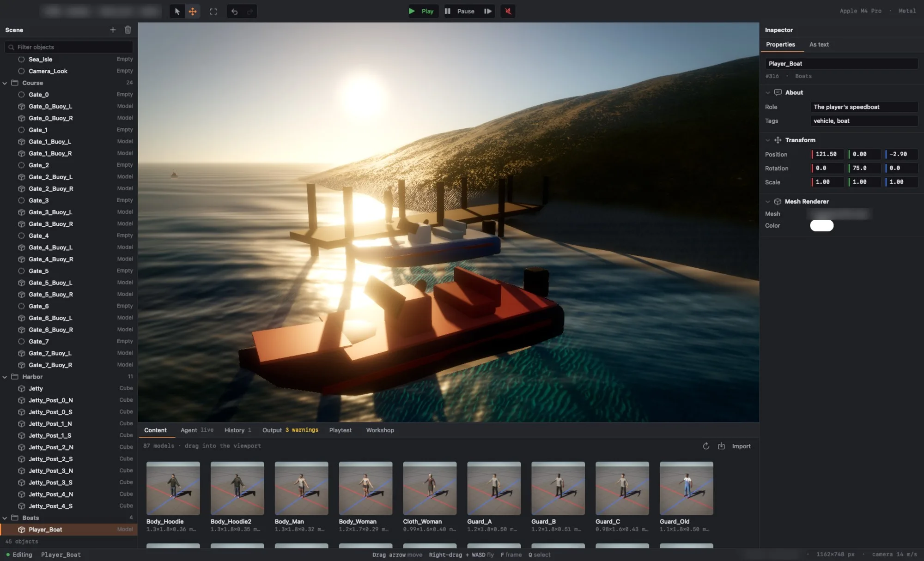Screen dimensions: 924x561
Task: Click the Filter objects search field
Action: 69,47
